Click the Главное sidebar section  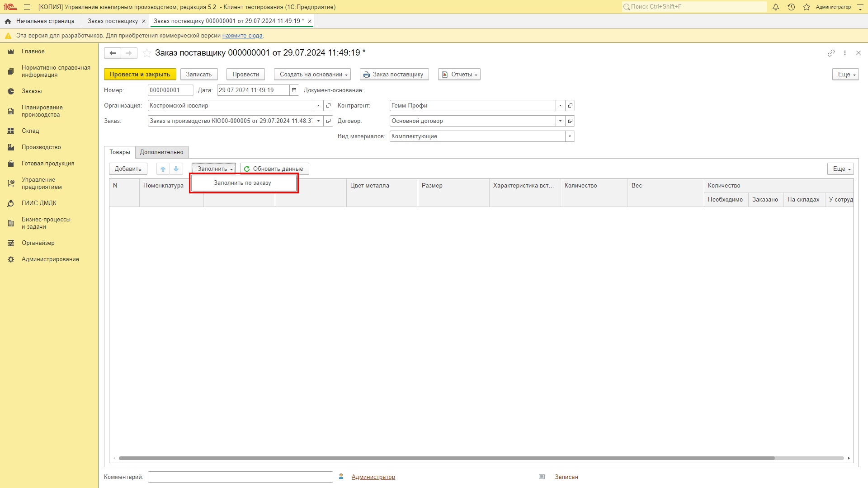[x=49, y=52]
